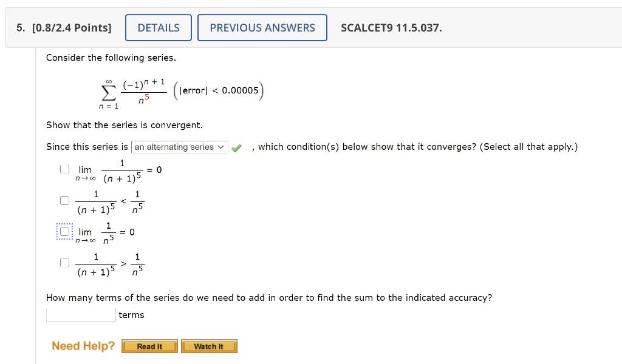Click the 'terms' label next to the input
Viewport: 622px width, 364px height.
[131, 314]
